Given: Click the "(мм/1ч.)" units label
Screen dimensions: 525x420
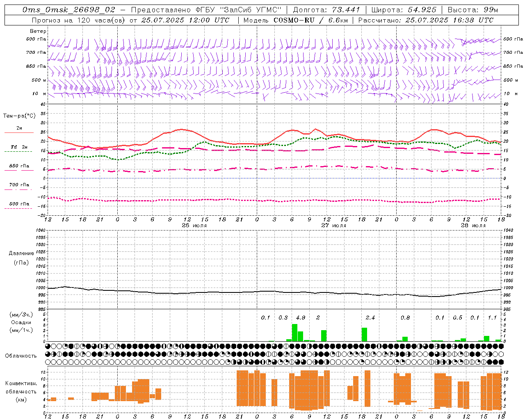Looking at the screenshot, I should 21,330.
